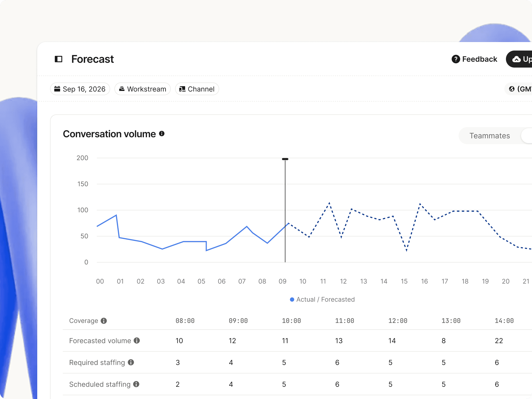This screenshot has width=532, height=399.
Task: Open the Feedback link
Action: (x=474, y=59)
